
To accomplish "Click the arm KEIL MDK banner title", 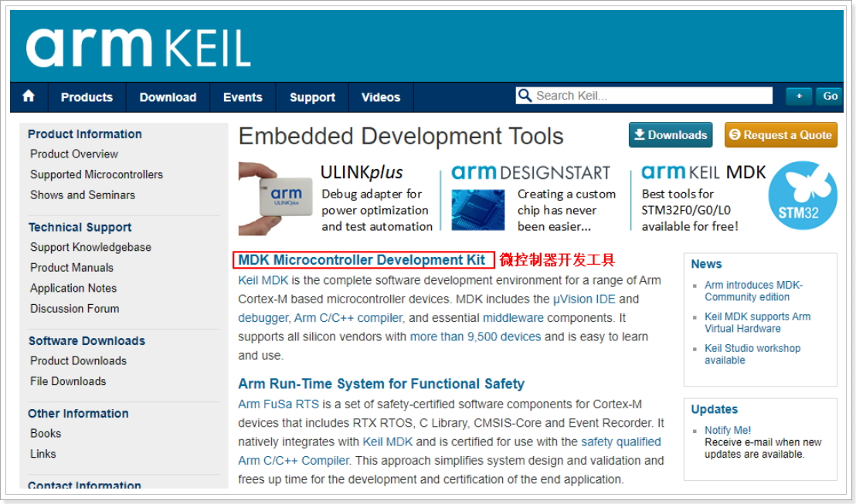I will point(704,172).
